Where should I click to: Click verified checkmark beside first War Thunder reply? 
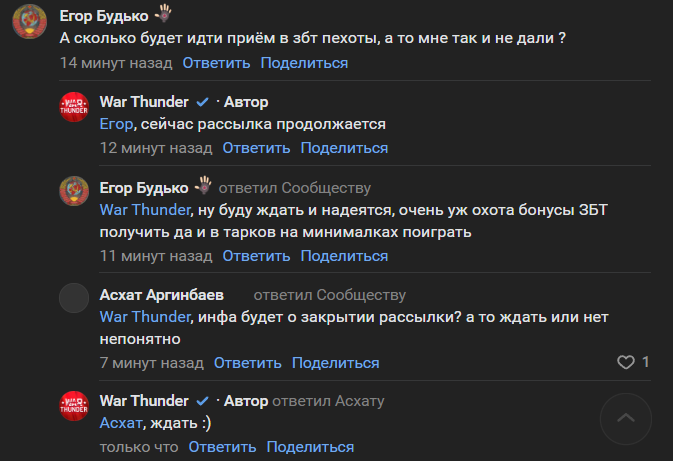pos(202,102)
